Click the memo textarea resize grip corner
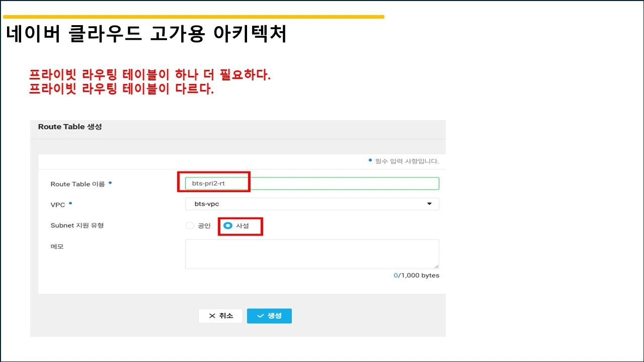 tap(436, 266)
